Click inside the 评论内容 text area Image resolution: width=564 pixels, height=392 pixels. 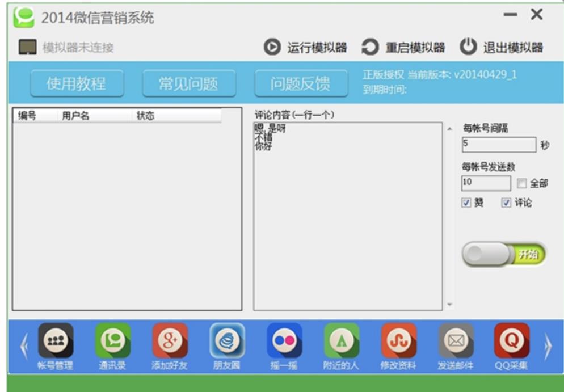tap(348, 216)
